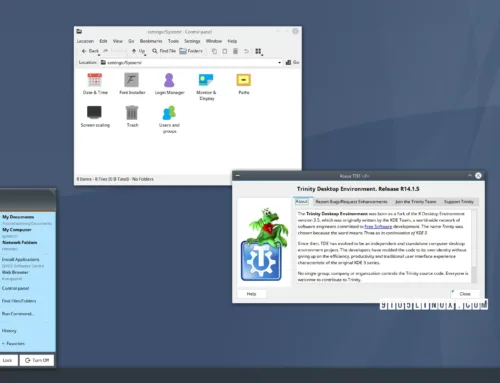
Task: Open Monitor & Display settings
Action: pos(206,87)
